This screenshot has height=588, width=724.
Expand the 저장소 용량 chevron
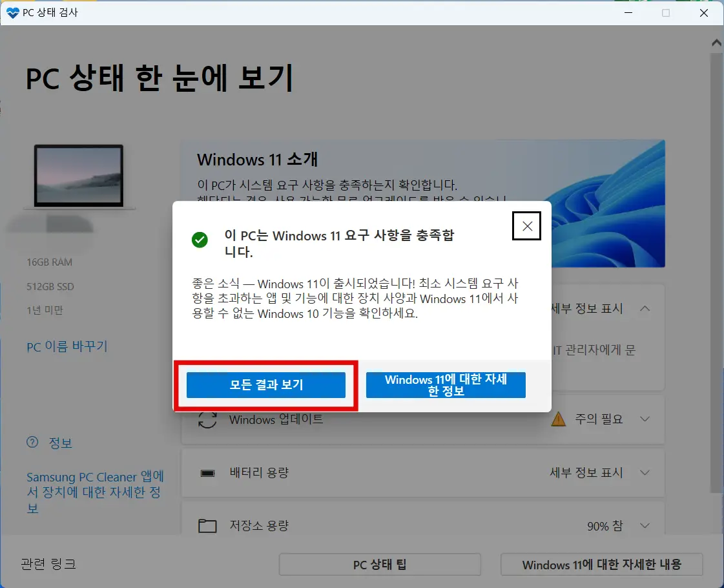645,525
